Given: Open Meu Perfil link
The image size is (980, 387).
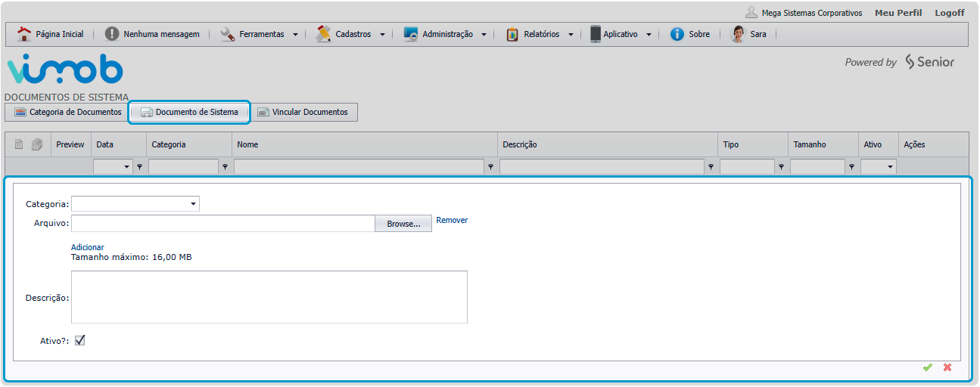Looking at the screenshot, I should click(x=898, y=13).
